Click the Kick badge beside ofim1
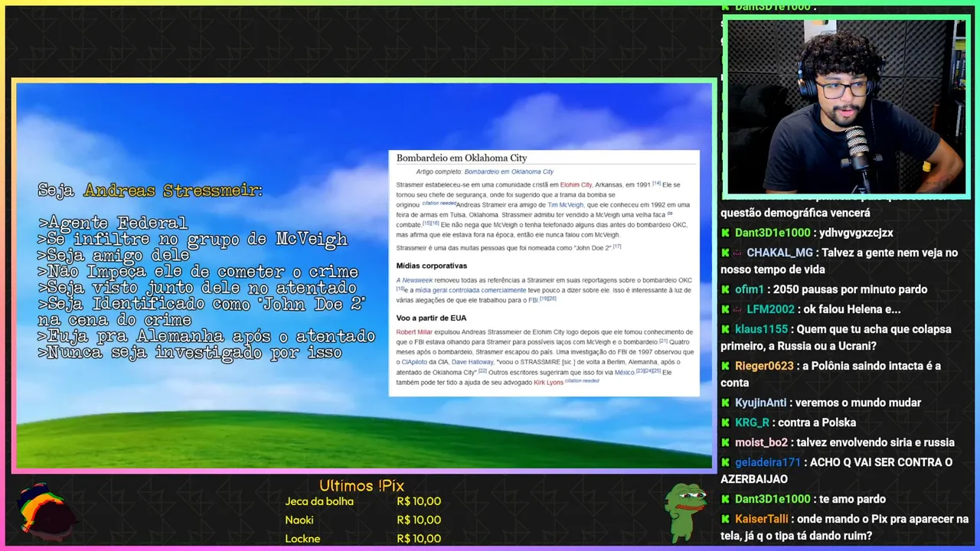980x551 pixels. click(x=725, y=289)
